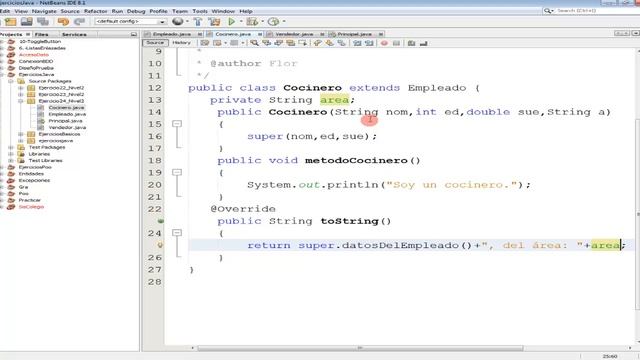Click Clean and Build Project icon
Screen dimensions: 640x360
214,22
